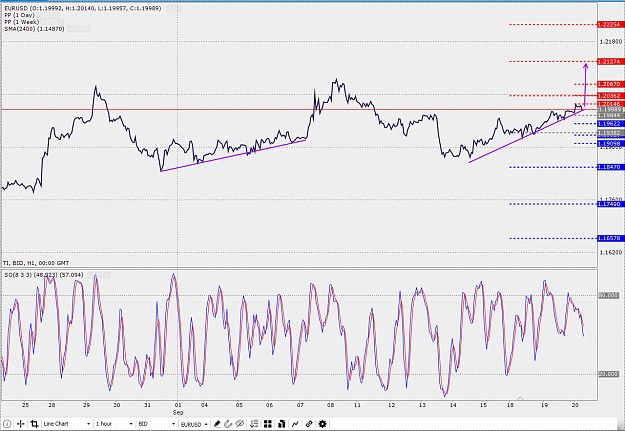This screenshot has height=431, width=625.
Task: Open the 1 hour period dropdown
Action: pyautogui.click(x=114, y=424)
